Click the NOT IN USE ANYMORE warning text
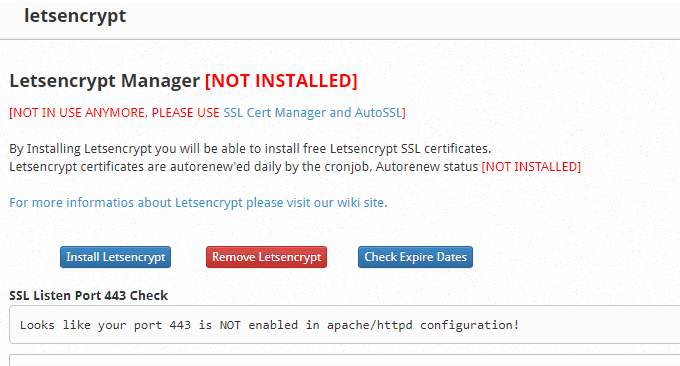680x366 pixels. pos(114,113)
